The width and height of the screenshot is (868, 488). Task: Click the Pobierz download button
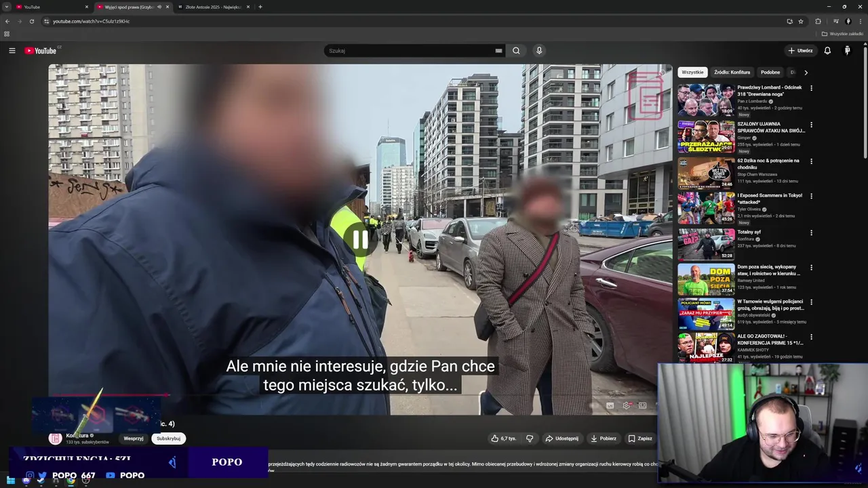point(604,439)
